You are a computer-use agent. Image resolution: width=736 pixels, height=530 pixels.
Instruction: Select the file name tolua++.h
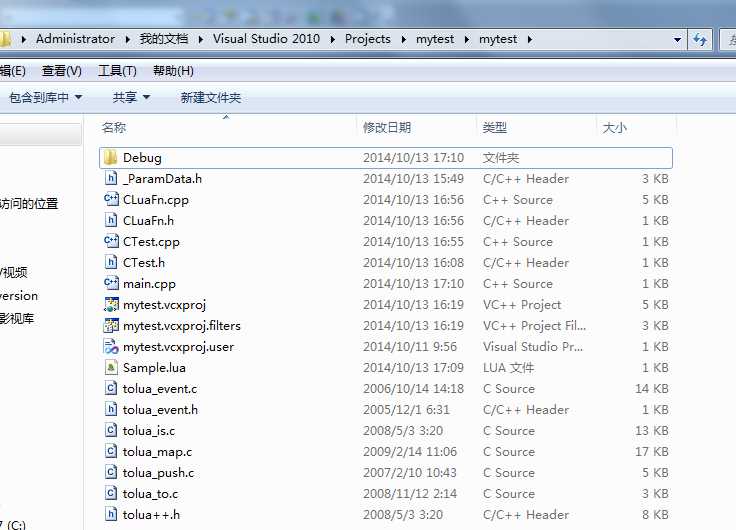(151, 515)
